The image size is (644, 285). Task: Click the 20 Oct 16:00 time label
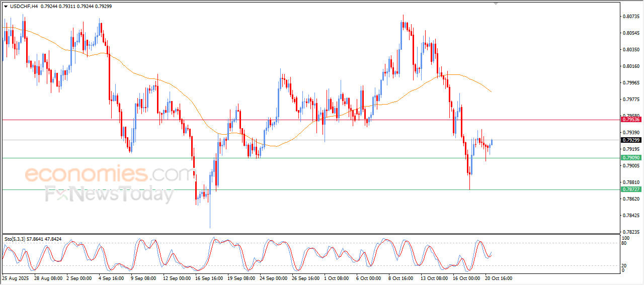498,277
